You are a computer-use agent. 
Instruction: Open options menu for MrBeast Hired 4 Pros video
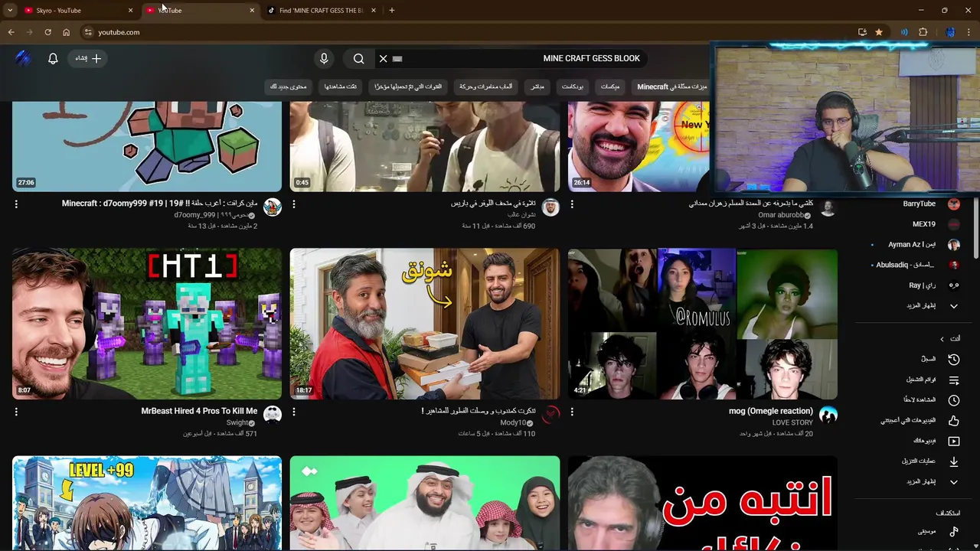pos(16,412)
